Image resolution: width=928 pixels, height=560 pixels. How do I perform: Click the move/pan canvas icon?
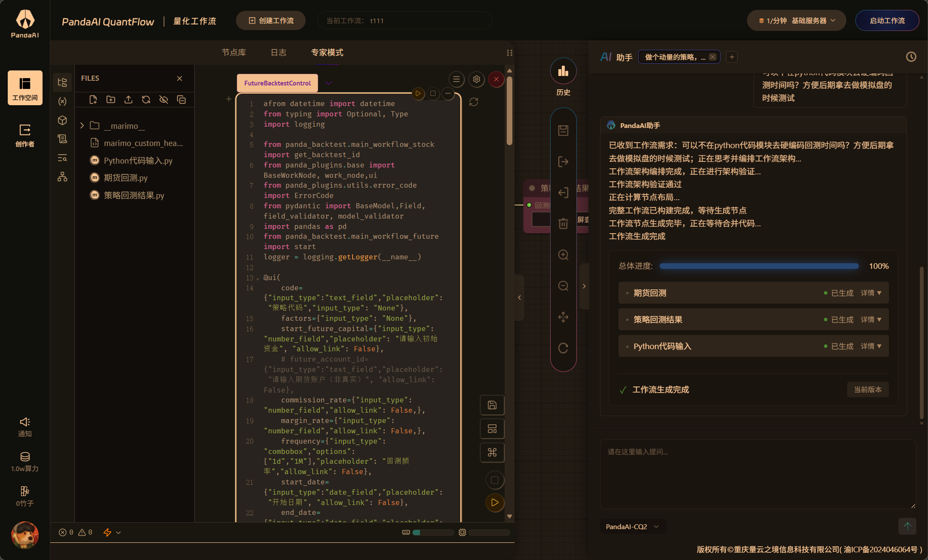coord(563,317)
